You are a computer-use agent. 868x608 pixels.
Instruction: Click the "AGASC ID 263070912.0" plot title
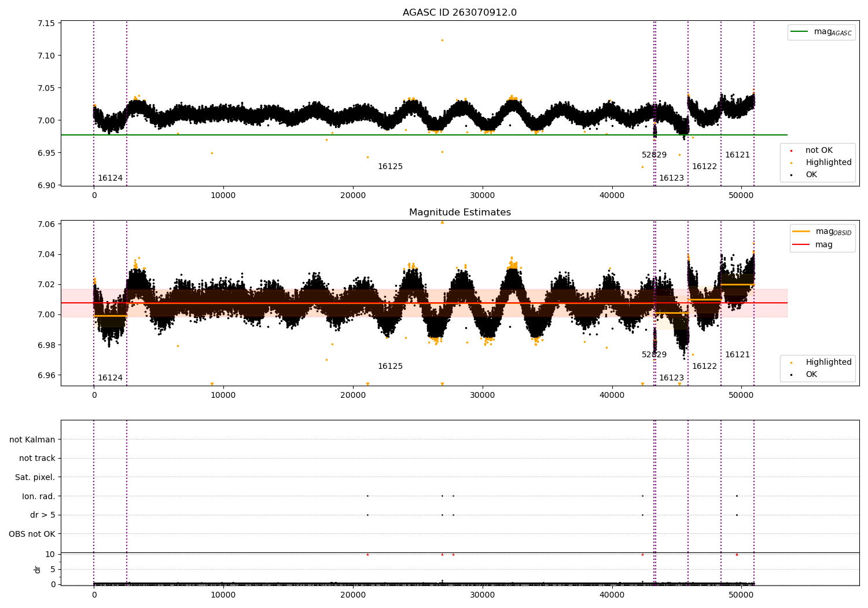click(x=459, y=13)
